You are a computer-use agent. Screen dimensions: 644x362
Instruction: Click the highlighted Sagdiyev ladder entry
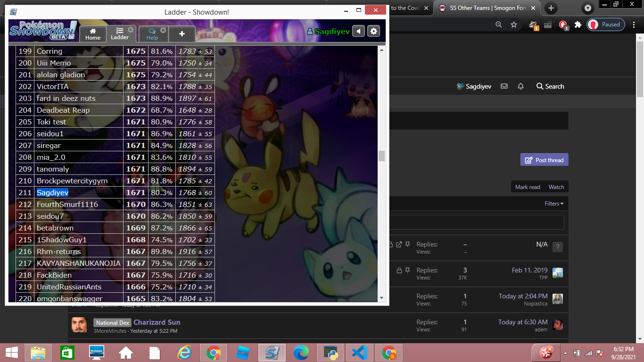point(52,193)
